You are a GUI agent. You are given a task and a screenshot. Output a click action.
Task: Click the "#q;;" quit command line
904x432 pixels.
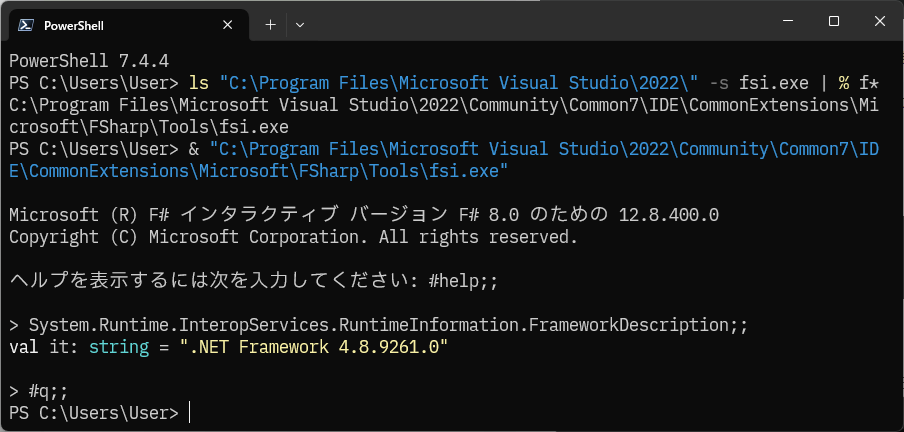pos(39,392)
